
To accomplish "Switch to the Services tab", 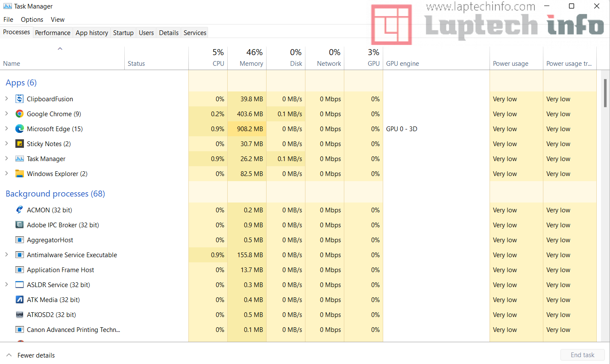I will [x=195, y=33].
